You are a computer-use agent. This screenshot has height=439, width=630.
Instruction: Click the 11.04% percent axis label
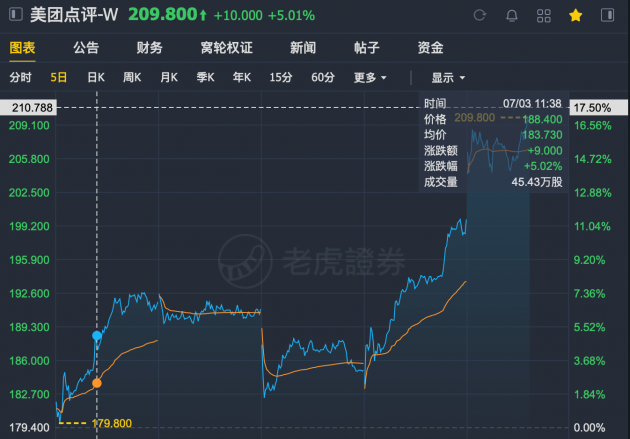click(592, 226)
